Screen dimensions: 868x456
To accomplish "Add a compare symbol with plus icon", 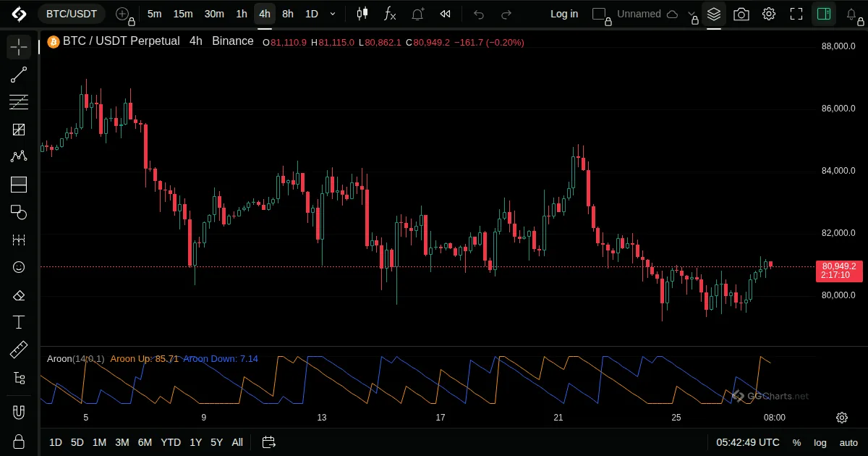I will click(x=123, y=14).
